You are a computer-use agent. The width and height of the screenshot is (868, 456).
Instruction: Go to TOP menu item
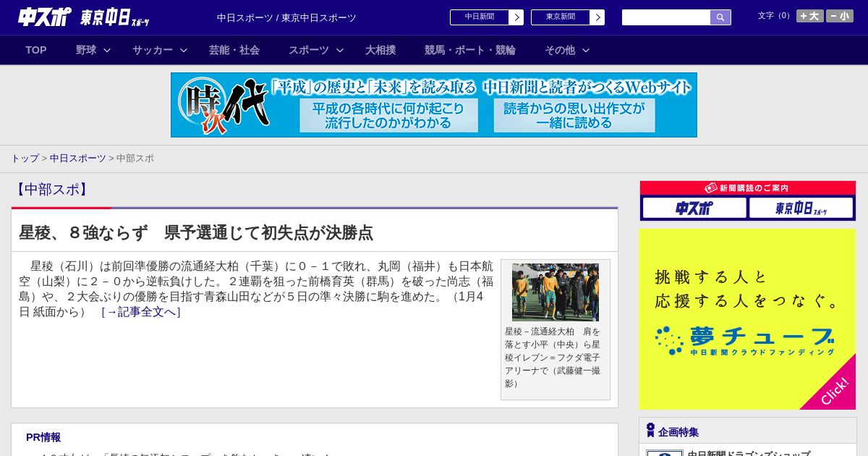(36, 50)
